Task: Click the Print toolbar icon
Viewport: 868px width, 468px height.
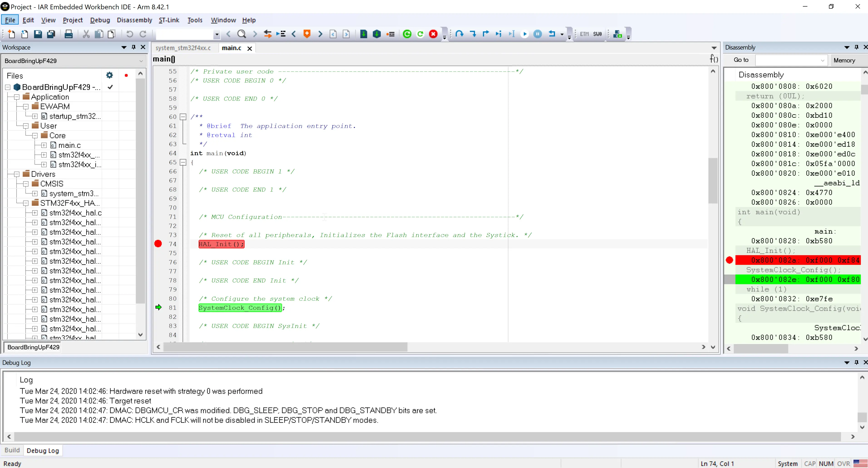Action: click(x=68, y=34)
